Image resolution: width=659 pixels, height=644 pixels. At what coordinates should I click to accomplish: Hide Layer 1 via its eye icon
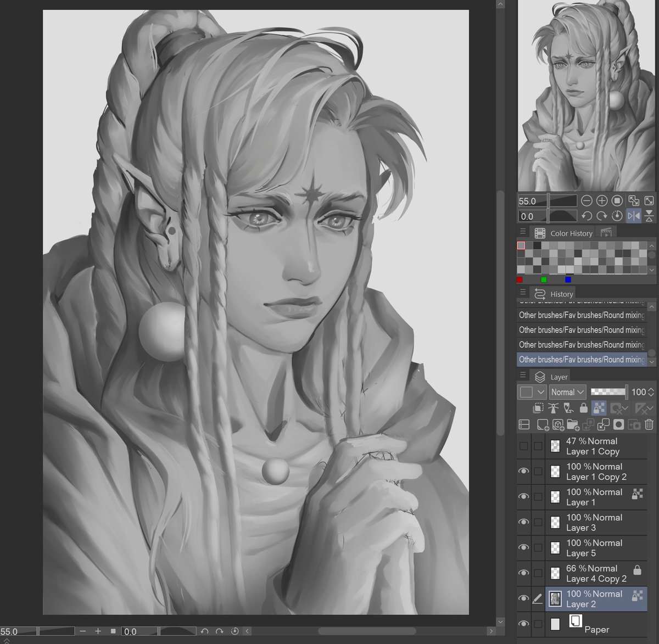click(x=523, y=496)
